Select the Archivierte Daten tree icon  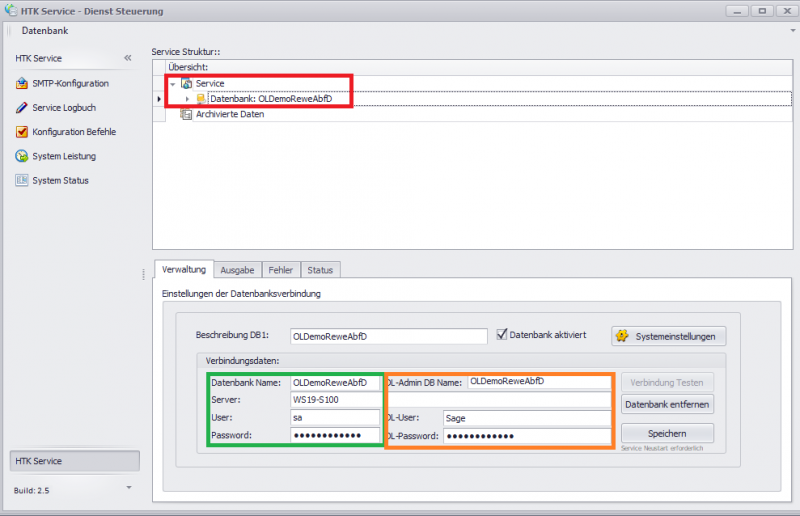click(186, 114)
